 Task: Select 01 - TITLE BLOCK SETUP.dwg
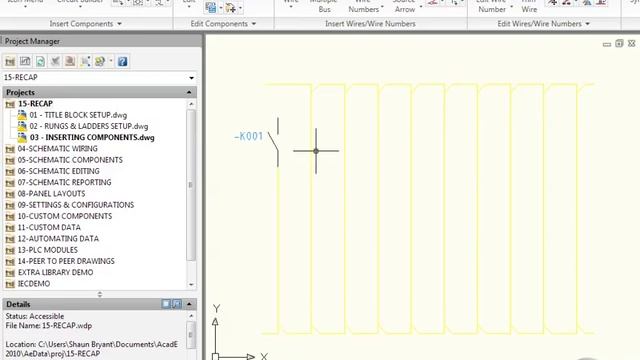[78, 115]
